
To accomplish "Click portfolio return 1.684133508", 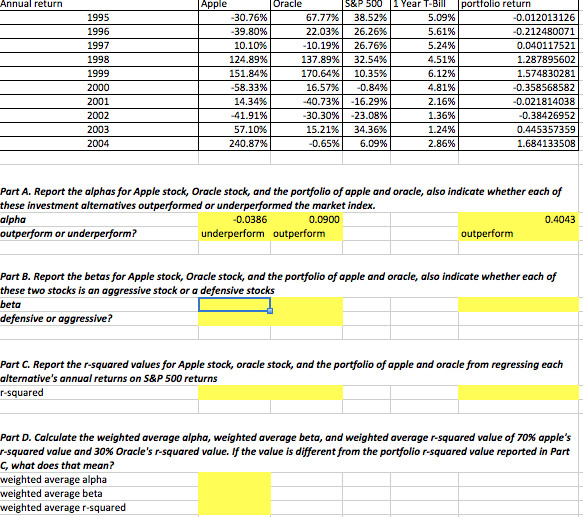I will click(518, 143).
